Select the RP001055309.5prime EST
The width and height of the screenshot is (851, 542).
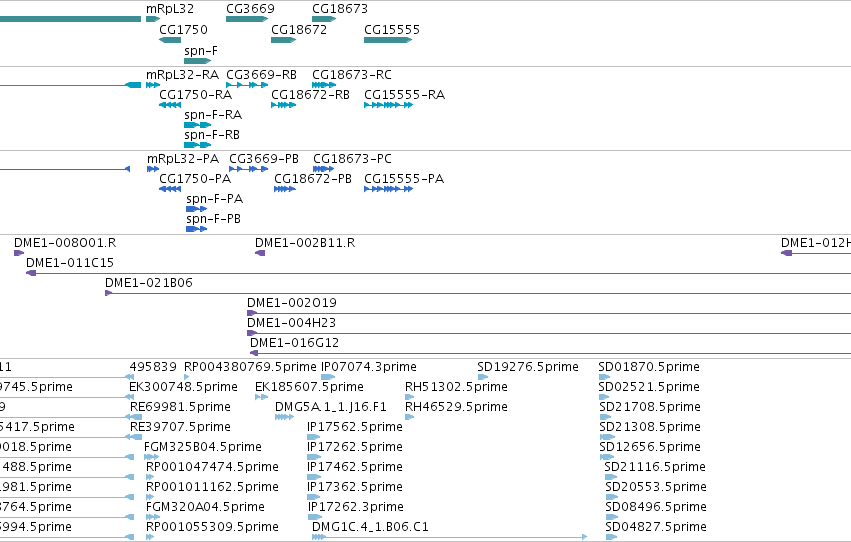tap(150, 537)
